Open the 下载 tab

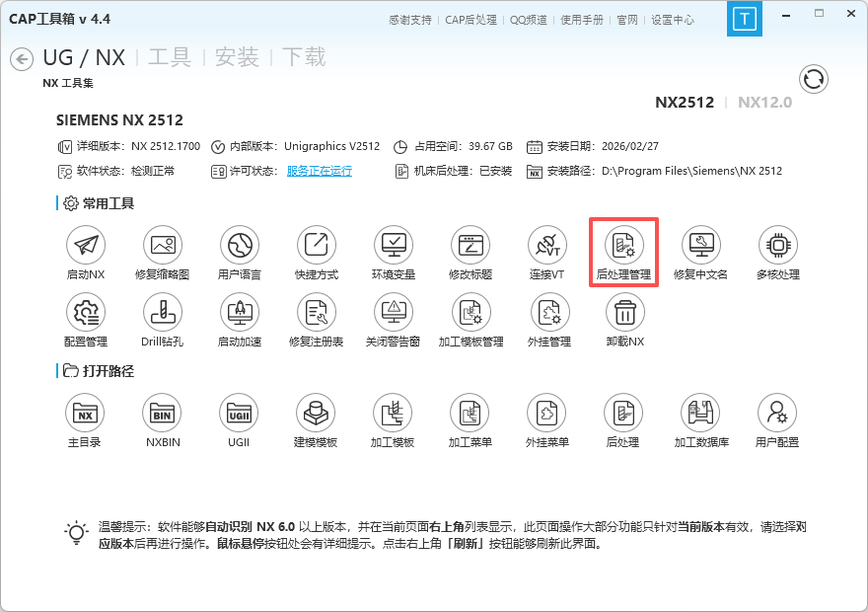coord(304,57)
